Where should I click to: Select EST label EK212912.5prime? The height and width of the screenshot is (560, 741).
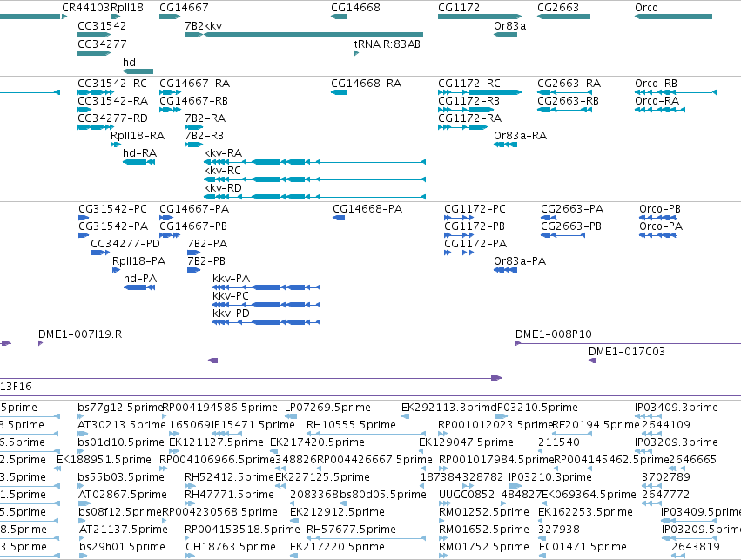(x=338, y=513)
